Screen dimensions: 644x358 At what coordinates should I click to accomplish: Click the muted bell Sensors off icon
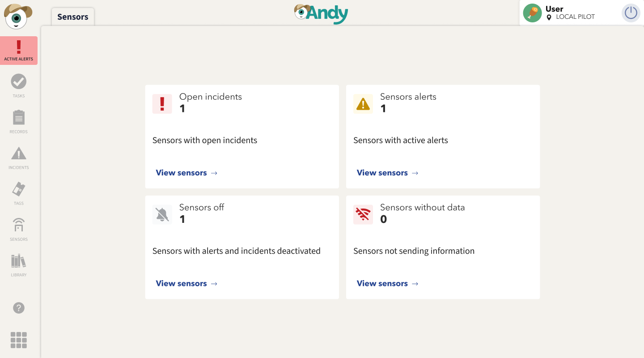point(162,215)
